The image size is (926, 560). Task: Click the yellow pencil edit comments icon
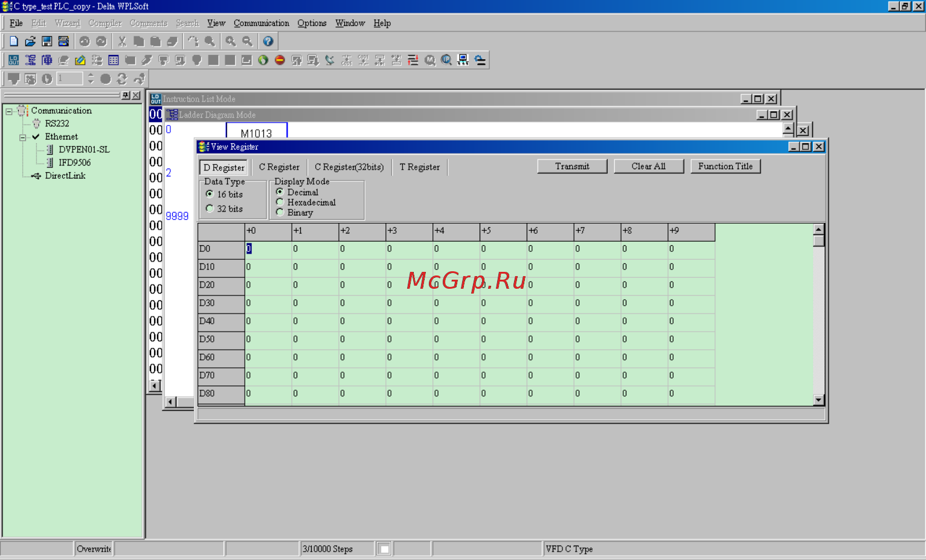[x=80, y=60]
